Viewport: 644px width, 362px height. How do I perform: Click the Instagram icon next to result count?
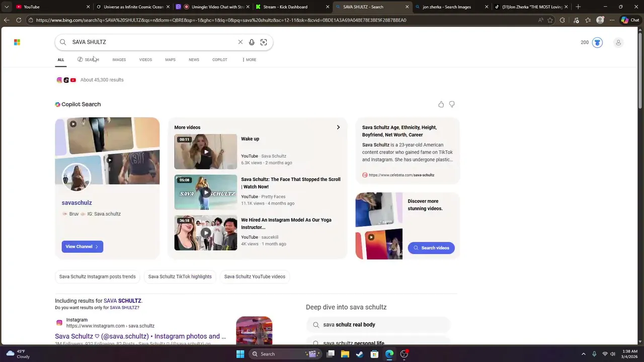tap(59, 80)
